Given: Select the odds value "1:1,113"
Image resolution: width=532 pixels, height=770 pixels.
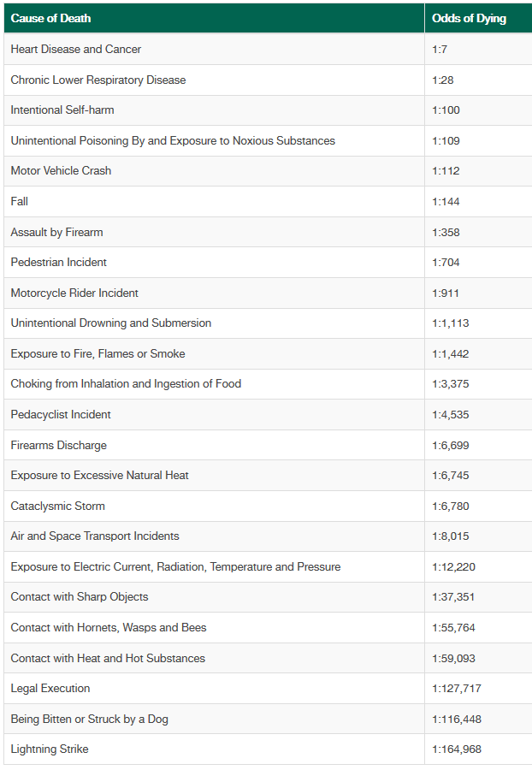Looking at the screenshot, I should [450, 323].
